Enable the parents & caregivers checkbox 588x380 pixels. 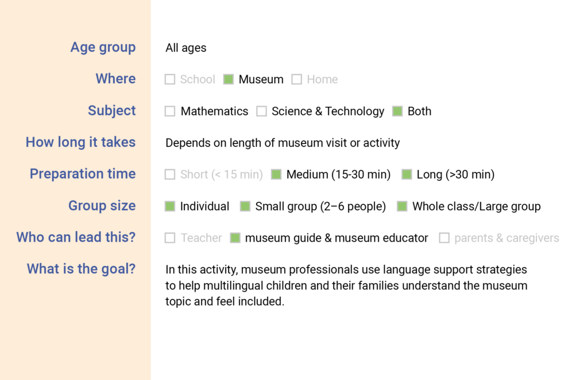444,238
